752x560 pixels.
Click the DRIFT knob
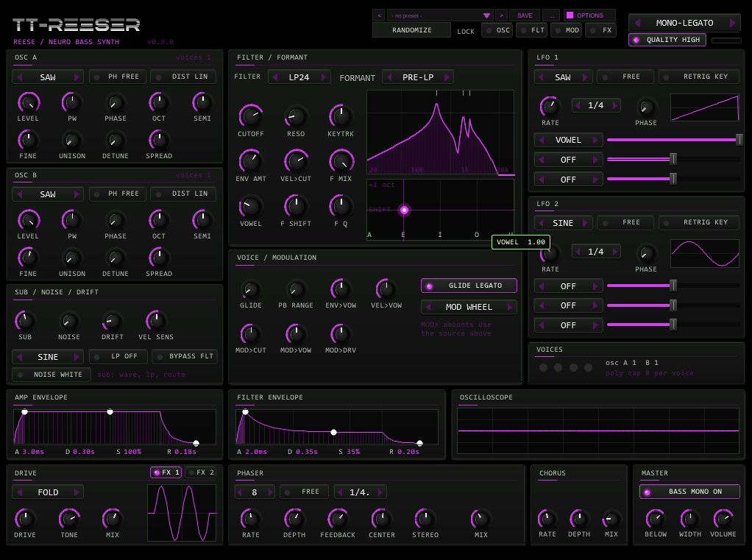(x=113, y=321)
